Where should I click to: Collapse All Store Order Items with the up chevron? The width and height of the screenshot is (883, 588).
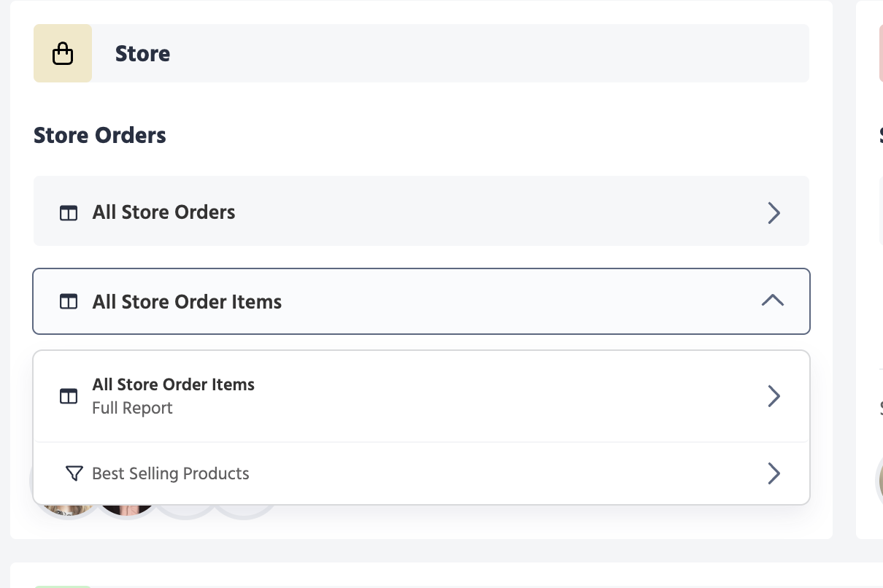coord(772,301)
